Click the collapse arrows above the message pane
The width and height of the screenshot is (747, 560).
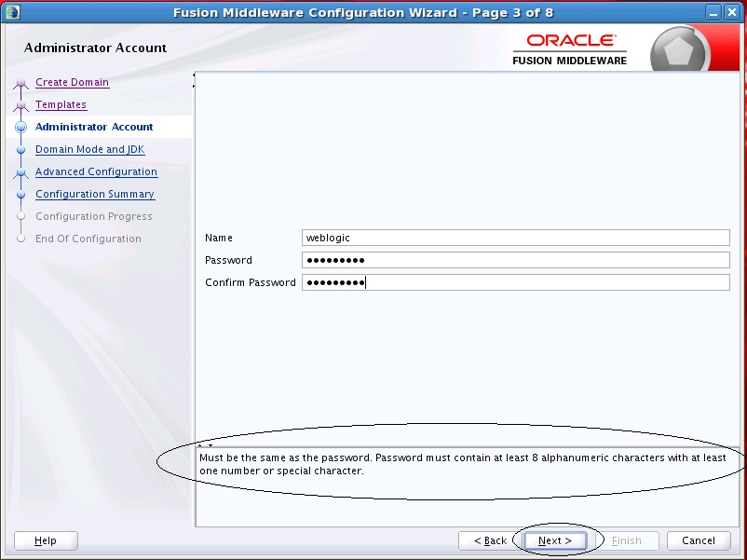[x=205, y=445]
